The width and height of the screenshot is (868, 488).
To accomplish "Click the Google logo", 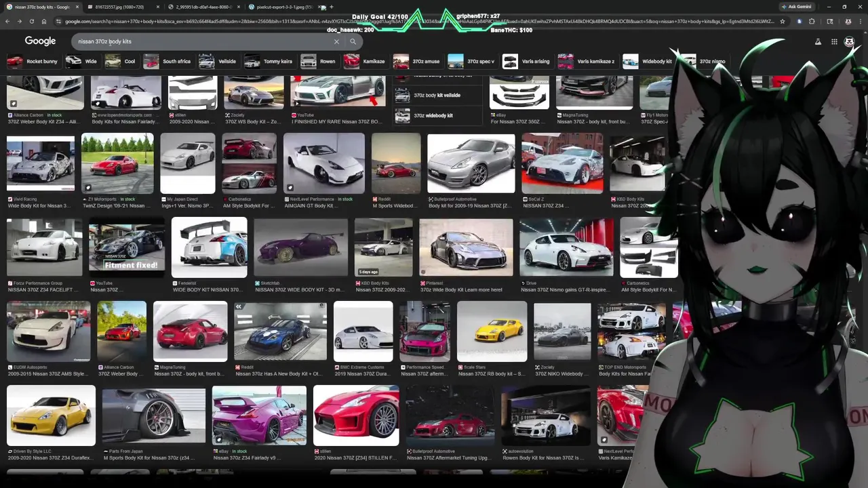I will 40,41.
